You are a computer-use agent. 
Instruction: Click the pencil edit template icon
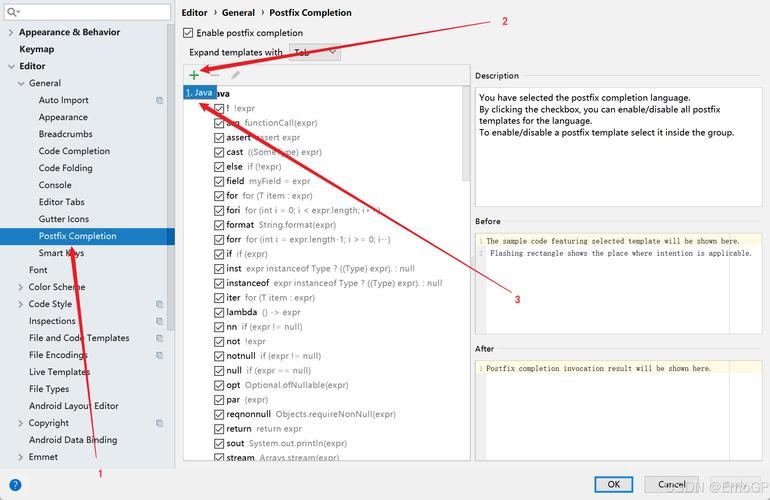[x=235, y=74]
